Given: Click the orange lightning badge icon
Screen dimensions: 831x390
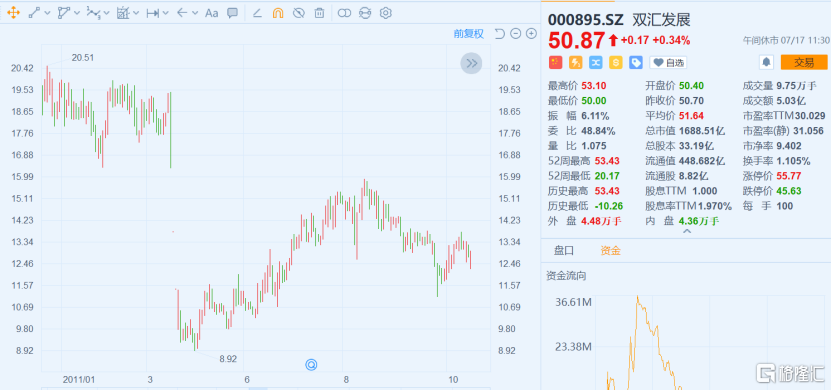Looking at the screenshot, I should [575, 63].
